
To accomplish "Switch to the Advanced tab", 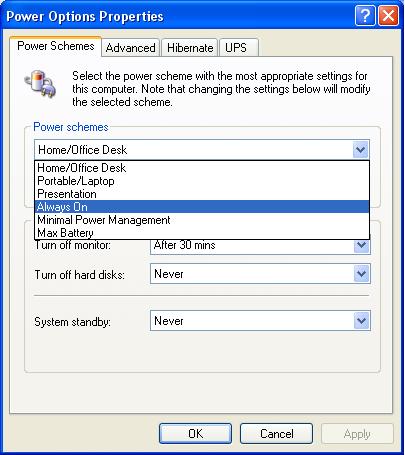I will (x=130, y=48).
